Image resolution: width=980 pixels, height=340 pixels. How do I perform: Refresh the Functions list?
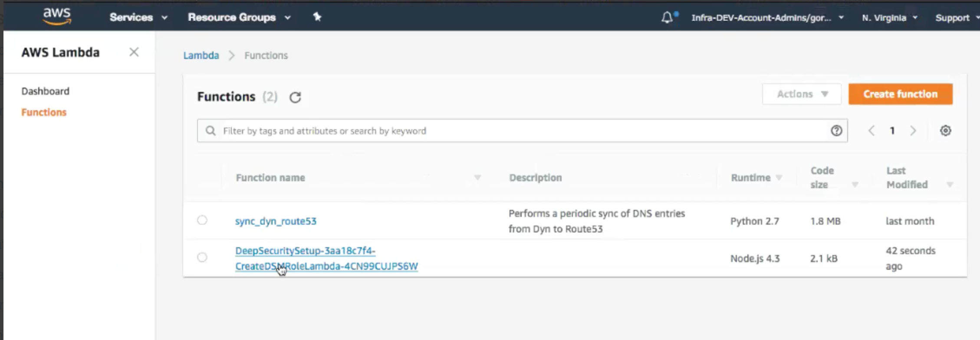click(x=295, y=97)
